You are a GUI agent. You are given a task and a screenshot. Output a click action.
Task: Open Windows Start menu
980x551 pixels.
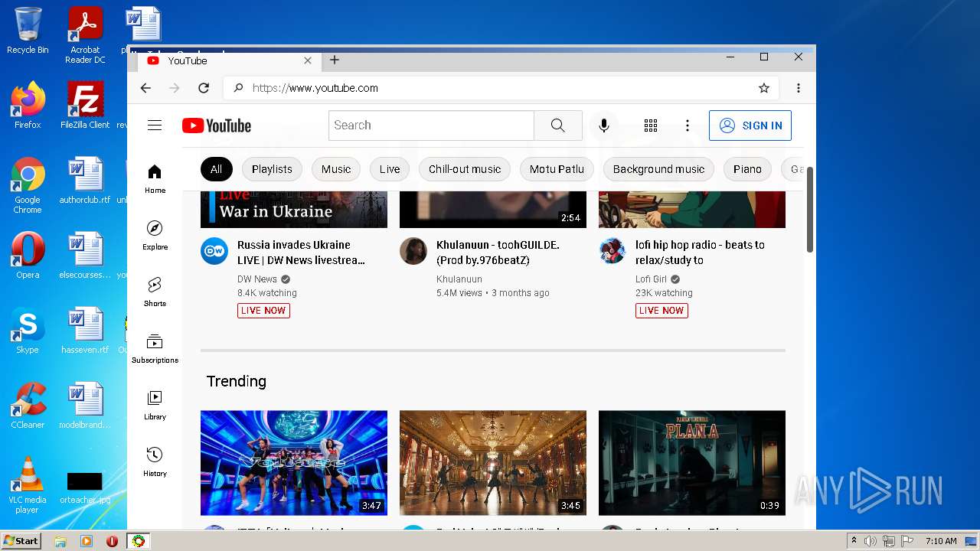tap(21, 541)
